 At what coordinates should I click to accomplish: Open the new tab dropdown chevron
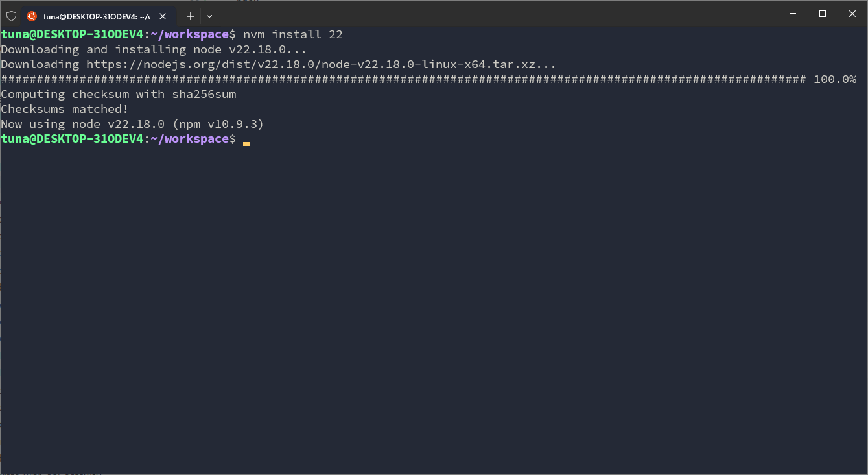[x=209, y=16]
